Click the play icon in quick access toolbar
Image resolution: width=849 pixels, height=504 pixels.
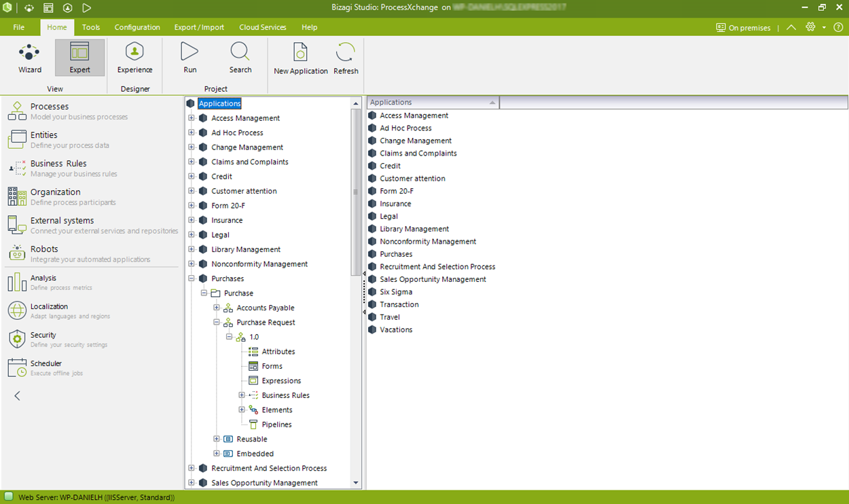pyautogui.click(x=87, y=8)
